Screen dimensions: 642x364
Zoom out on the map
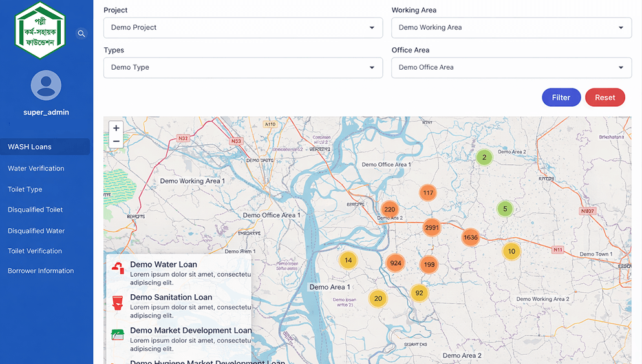click(x=116, y=141)
